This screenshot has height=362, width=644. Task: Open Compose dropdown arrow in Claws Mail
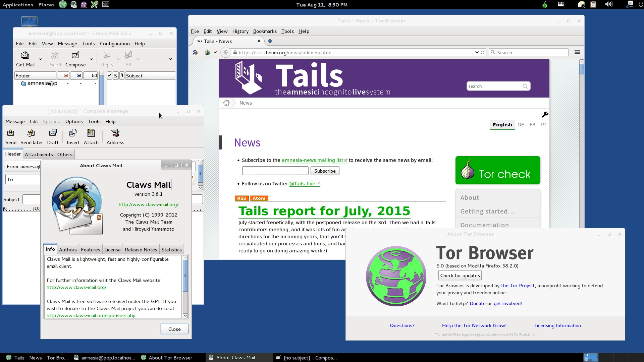[x=91, y=59]
